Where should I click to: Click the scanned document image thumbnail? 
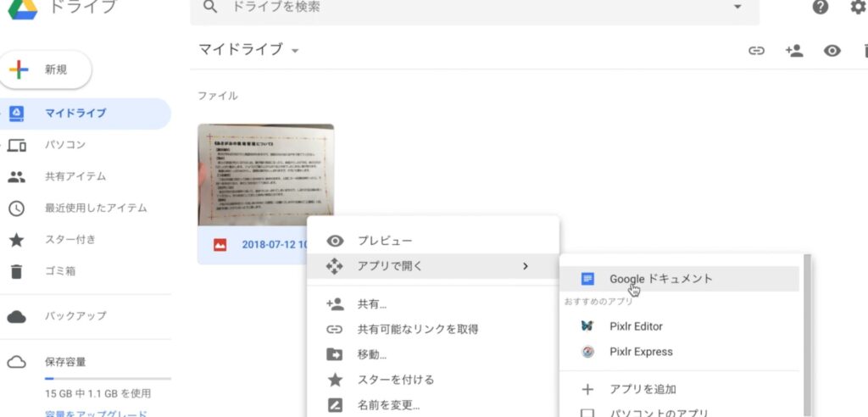[265, 175]
